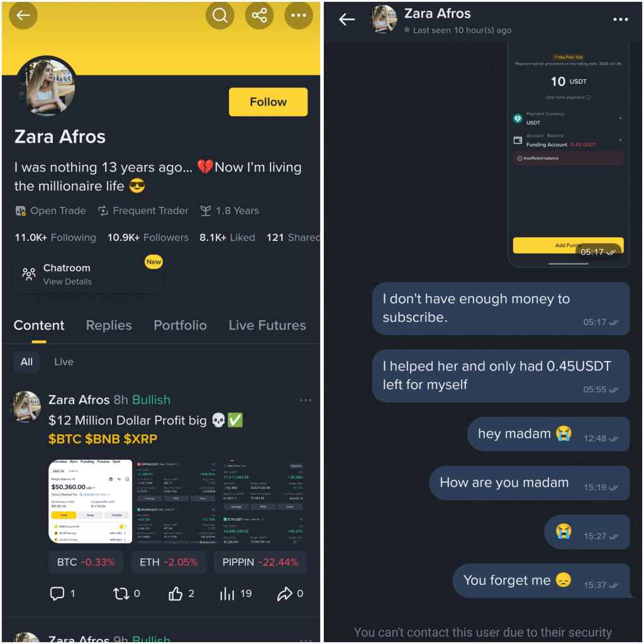644x644 pixels.
Task: Select the All filter chip
Action: click(x=26, y=362)
